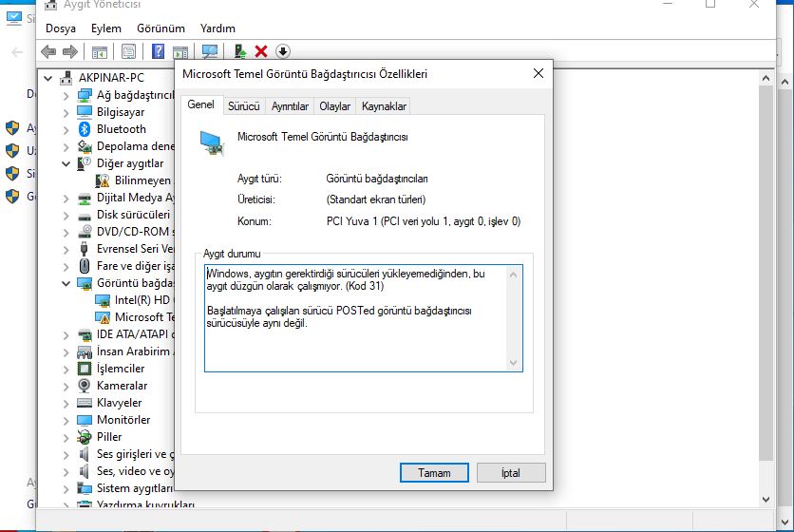
Task: Click the status box scrollbar up arrow
Action: point(514,275)
